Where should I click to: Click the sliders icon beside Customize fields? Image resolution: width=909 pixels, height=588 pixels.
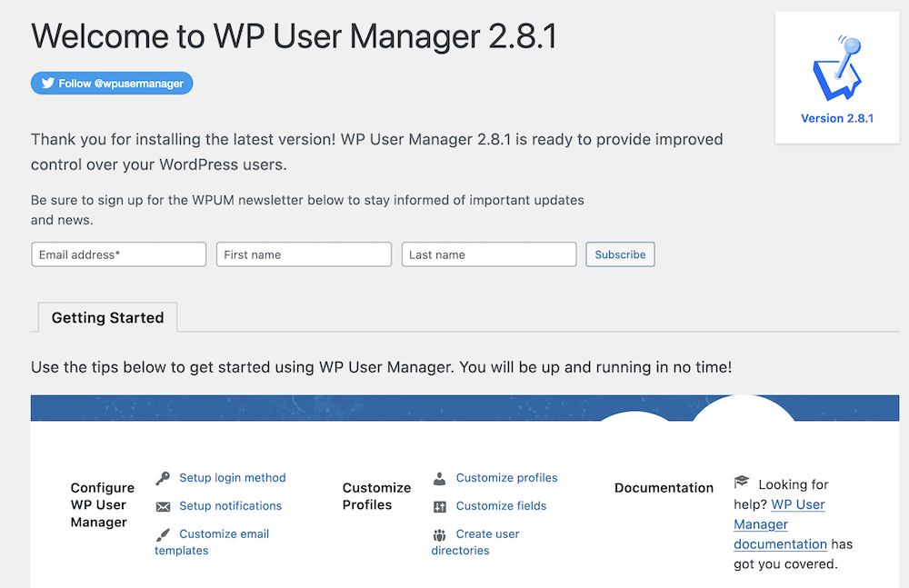pos(439,507)
